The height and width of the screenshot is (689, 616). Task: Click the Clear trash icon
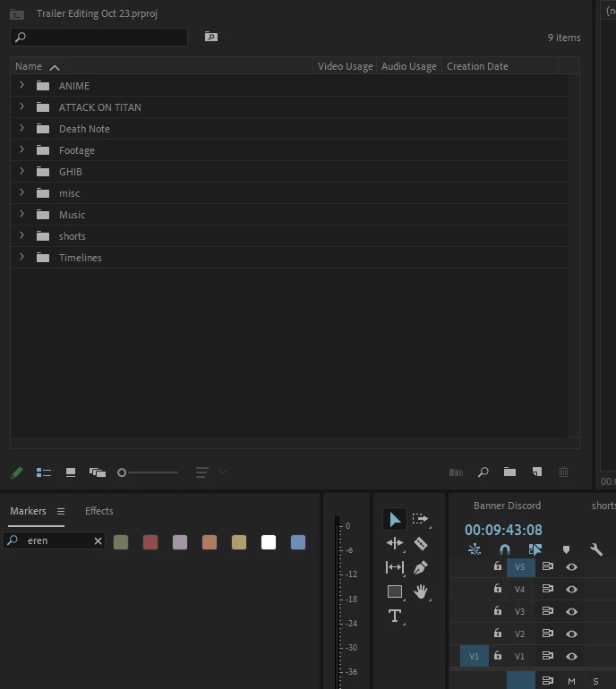[563, 472]
